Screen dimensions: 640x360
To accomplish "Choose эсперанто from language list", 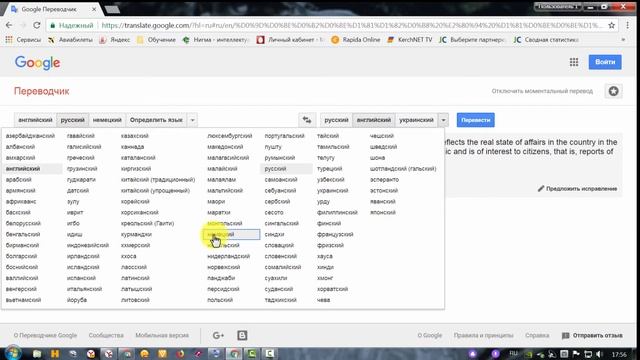I will [384, 180].
